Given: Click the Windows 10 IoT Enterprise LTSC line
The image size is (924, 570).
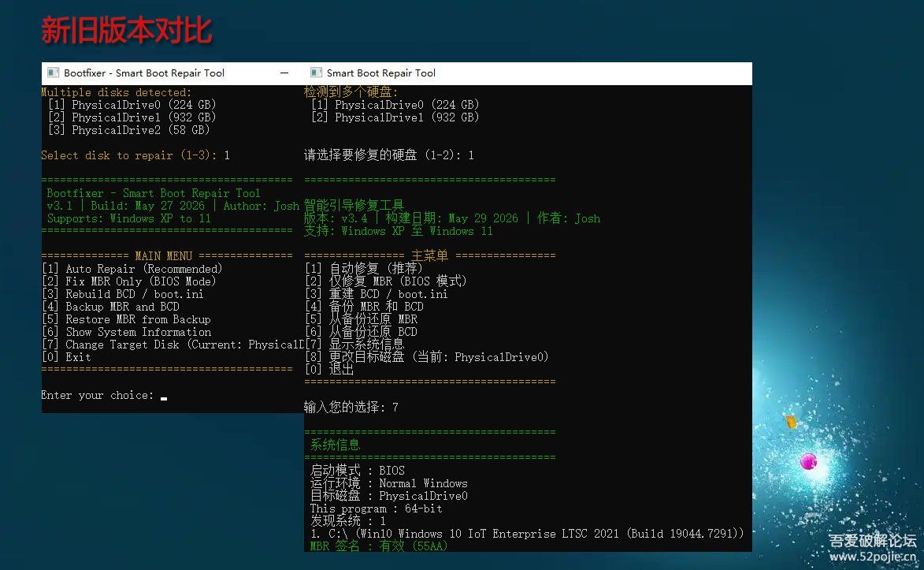Looking at the screenshot, I should coord(527,534).
